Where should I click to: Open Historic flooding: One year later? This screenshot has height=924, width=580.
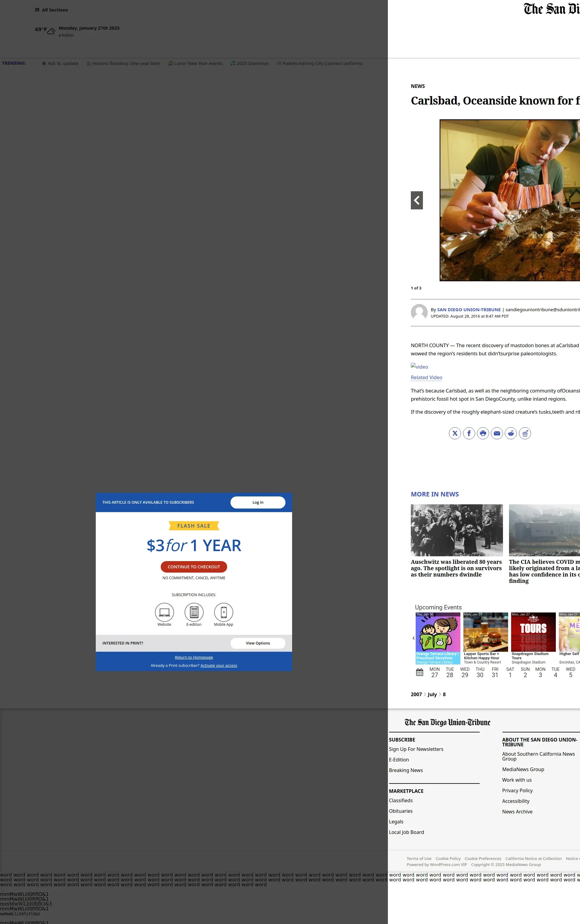(124, 63)
